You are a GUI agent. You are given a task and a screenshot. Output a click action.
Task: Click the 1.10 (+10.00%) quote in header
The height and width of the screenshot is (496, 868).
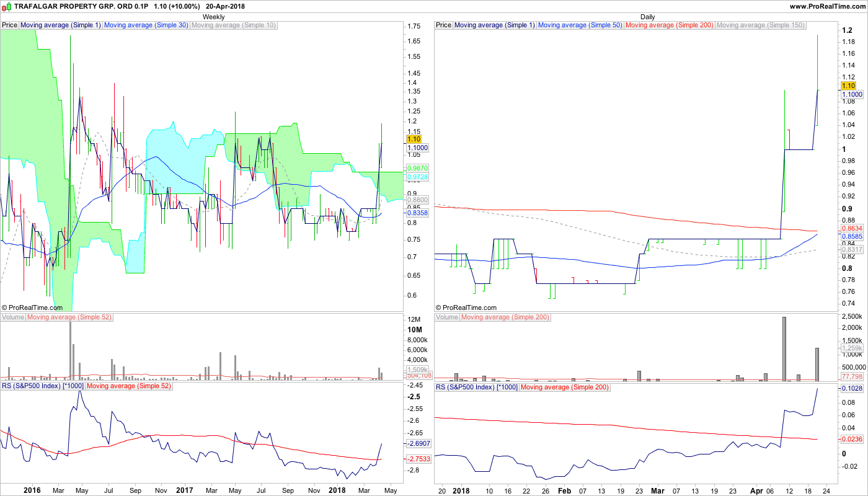(x=177, y=6)
